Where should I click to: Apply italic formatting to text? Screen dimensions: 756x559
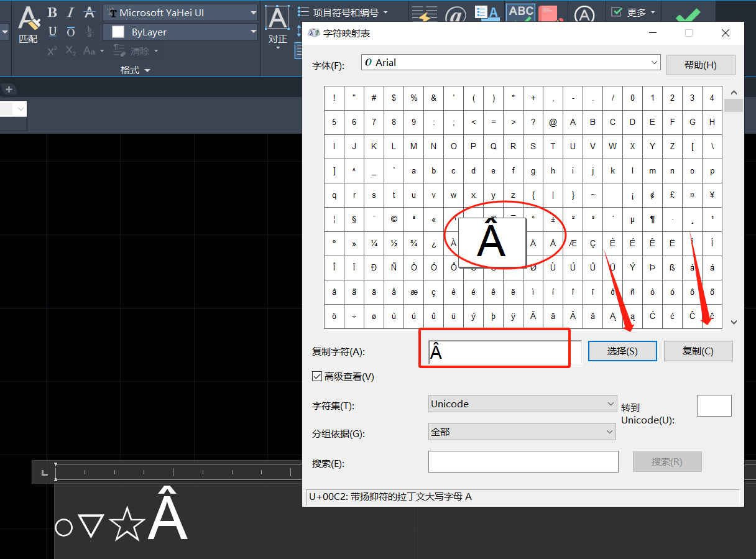[71, 12]
